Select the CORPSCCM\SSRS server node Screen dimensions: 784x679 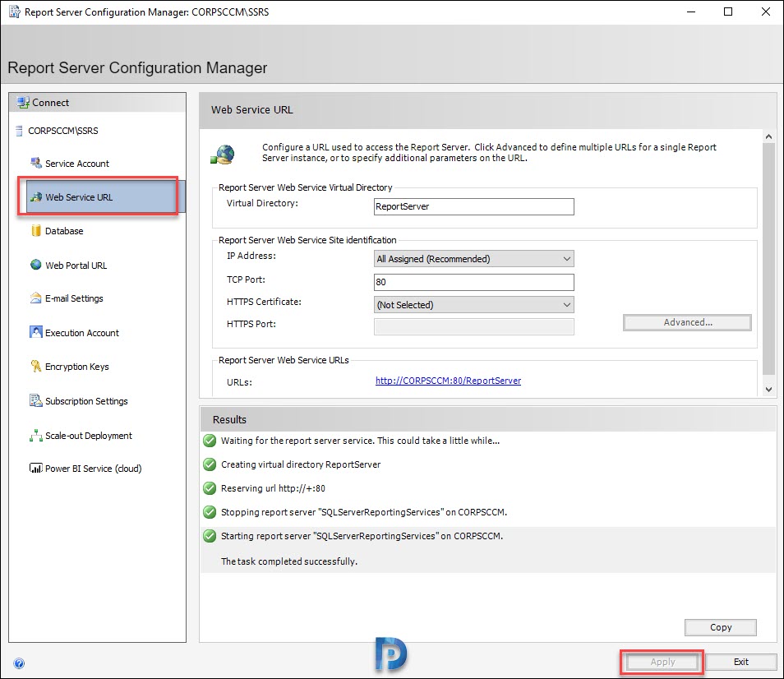[63, 131]
